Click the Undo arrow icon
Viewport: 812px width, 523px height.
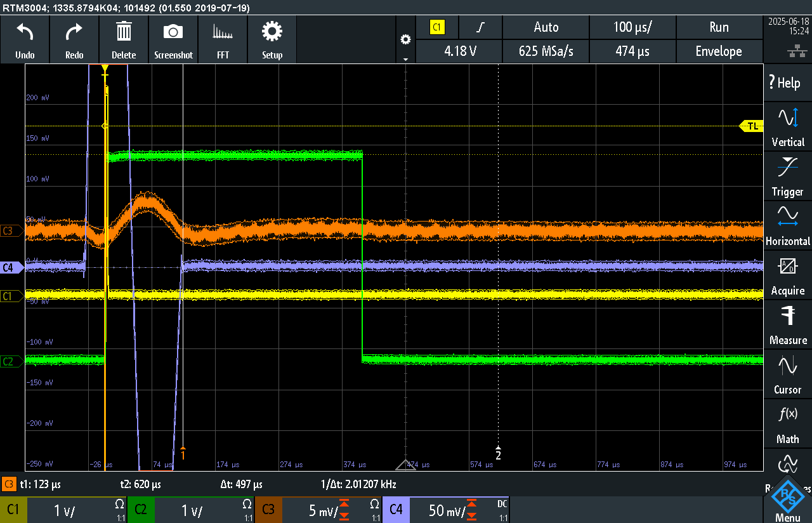coord(25,32)
